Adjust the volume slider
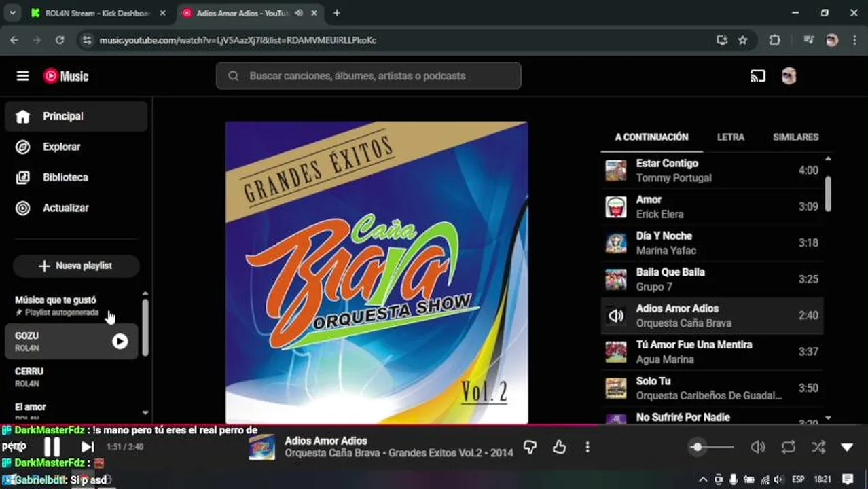This screenshot has height=489, width=868. [712, 447]
